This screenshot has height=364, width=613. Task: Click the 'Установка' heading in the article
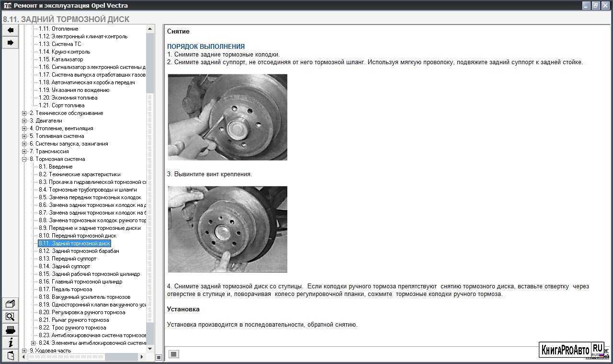[x=183, y=309]
